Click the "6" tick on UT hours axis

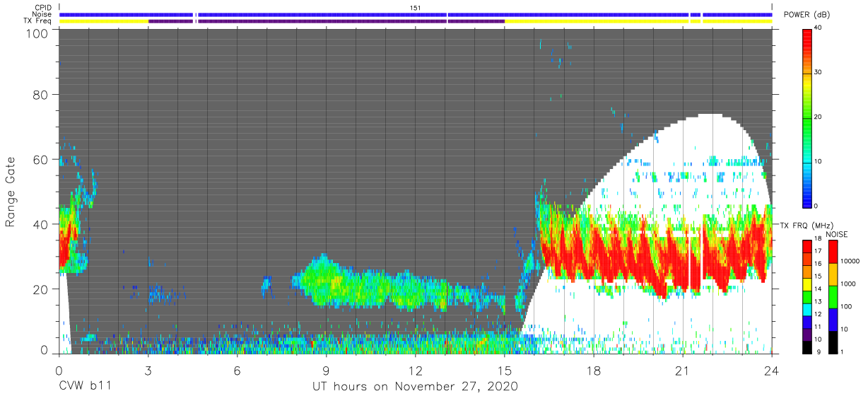(237, 371)
